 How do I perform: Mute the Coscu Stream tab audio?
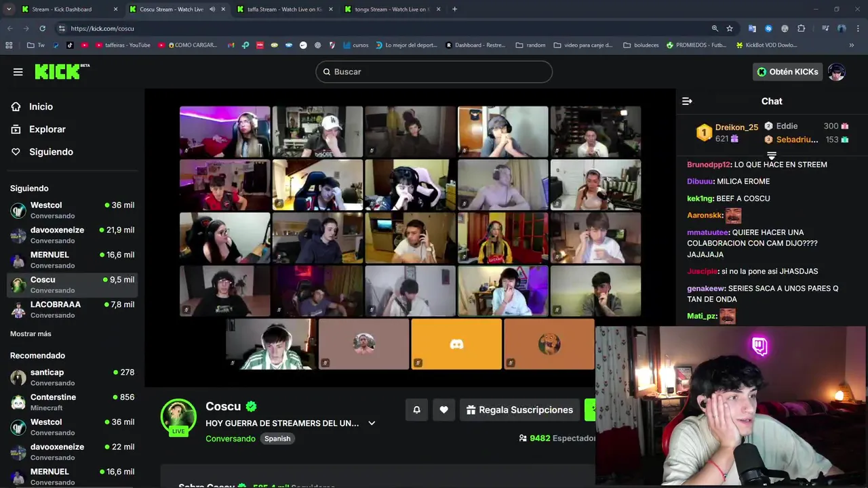point(212,9)
